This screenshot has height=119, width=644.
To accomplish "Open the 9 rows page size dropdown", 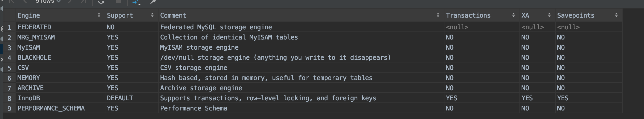I will 48,1.
